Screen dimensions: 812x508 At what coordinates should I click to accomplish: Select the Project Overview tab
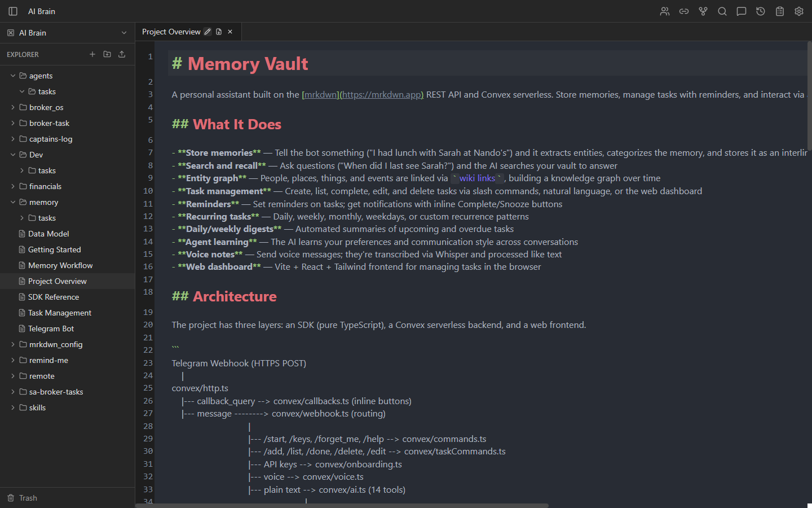(x=172, y=32)
